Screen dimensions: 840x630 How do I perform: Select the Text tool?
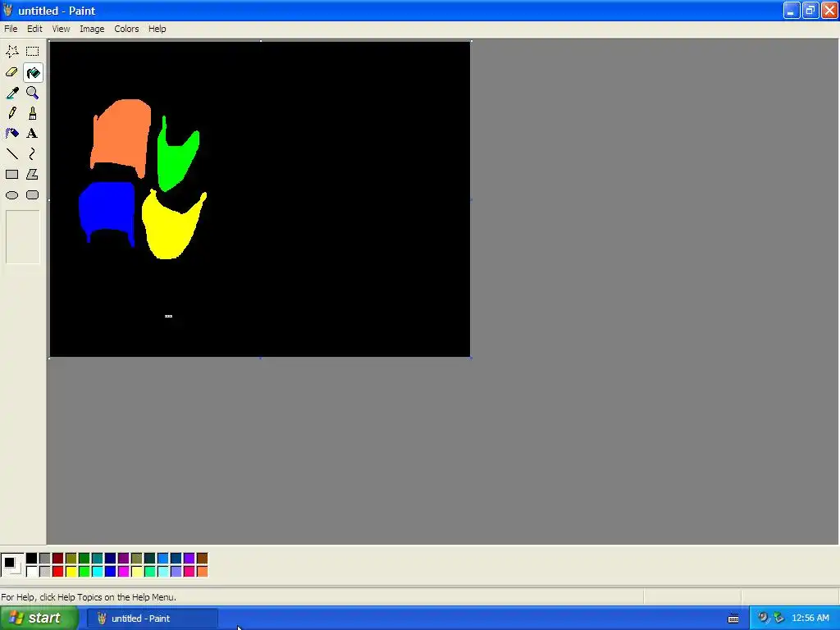point(33,134)
